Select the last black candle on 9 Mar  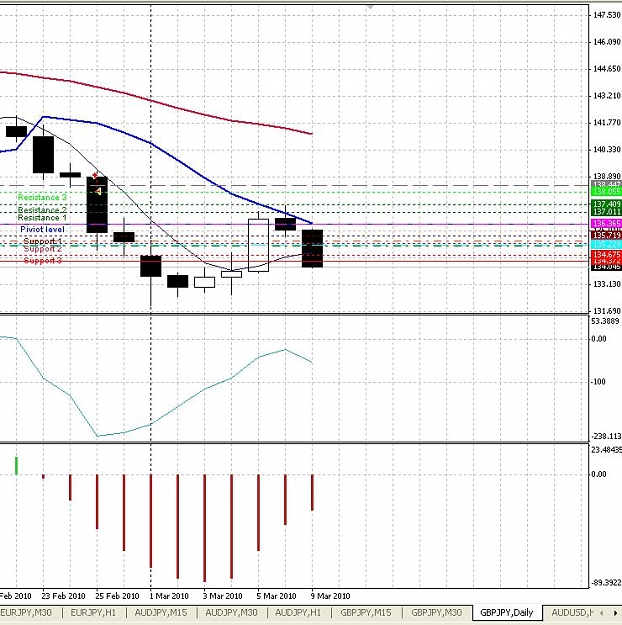(x=313, y=248)
